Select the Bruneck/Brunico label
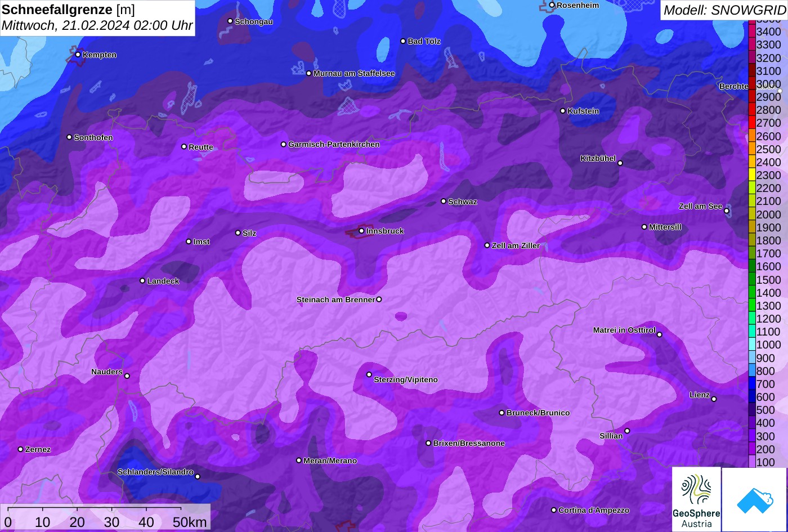 [x=538, y=413]
